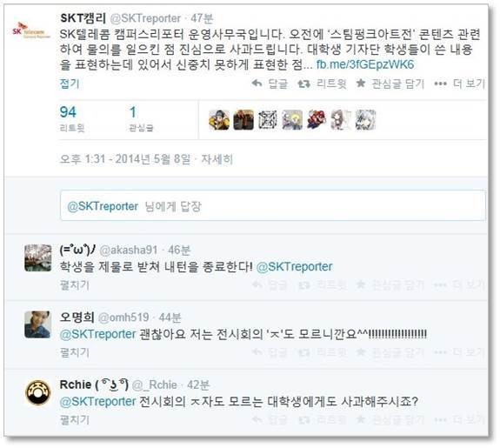
Task: Open Rchie's donut avatar
Action: click(x=38, y=392)
